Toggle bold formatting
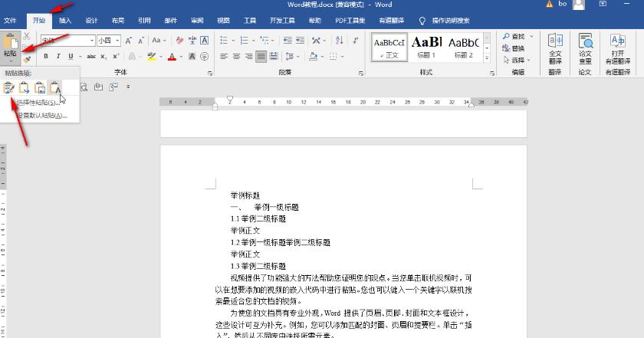The image size is (644, 338). click(x=46, y=56)
